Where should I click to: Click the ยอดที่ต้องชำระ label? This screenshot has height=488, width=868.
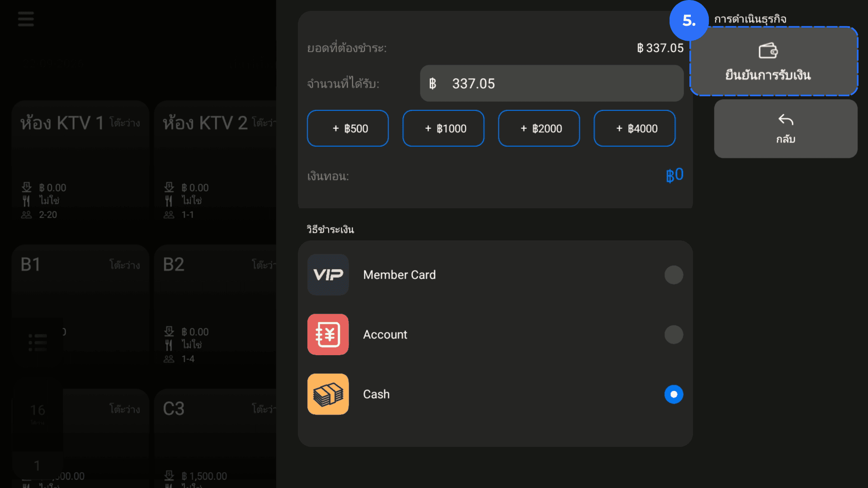(x=347, y=48)
